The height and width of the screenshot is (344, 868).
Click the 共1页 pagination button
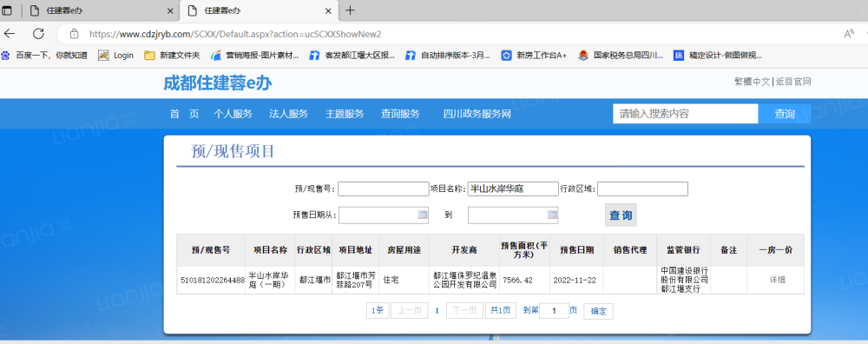coord(501,311)
